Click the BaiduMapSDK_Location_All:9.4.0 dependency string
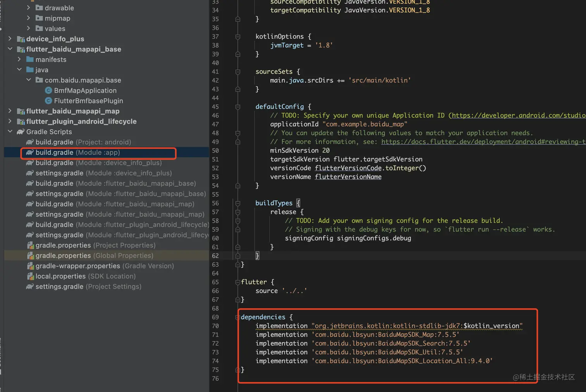Viewport: 586px width, 392px height. coord(402,361)
